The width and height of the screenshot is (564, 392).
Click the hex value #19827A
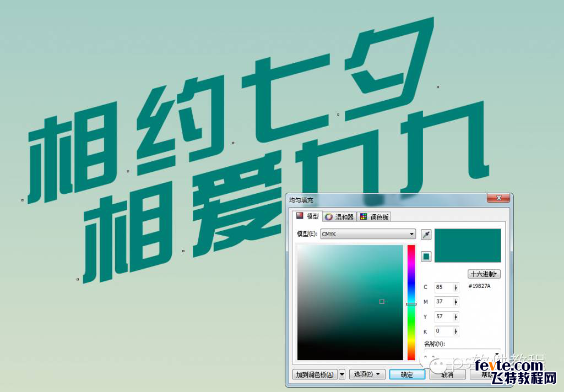pos(480,286)
